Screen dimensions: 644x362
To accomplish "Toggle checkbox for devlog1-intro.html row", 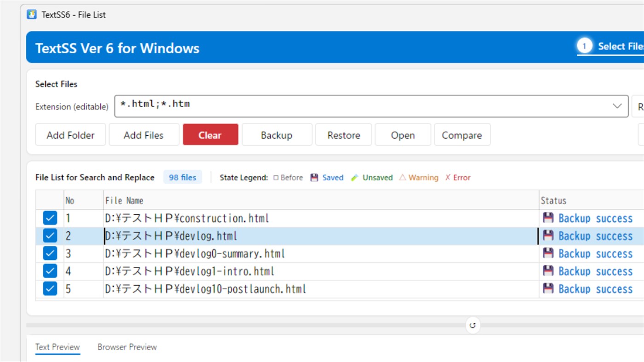I will (50, 271).
